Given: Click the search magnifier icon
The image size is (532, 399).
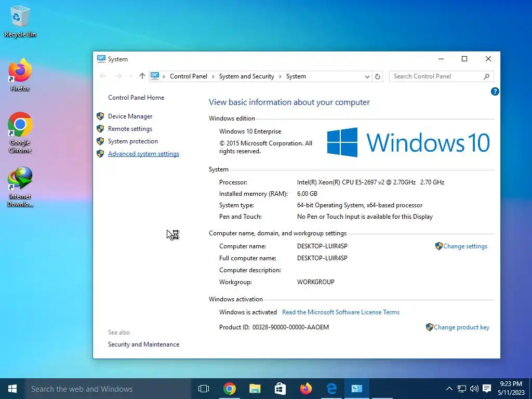Looking at the screenshot, I should pyautogui.click(x=486, y=76).
